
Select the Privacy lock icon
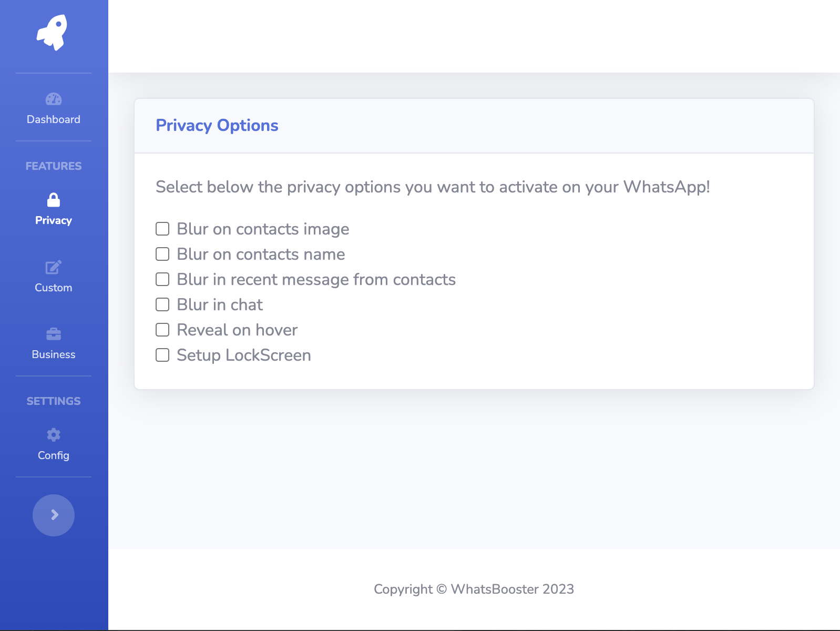point(54,200)
